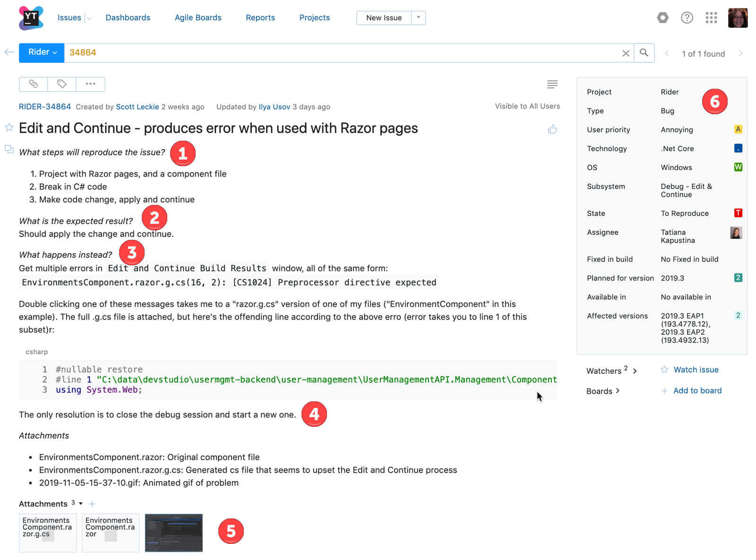Viewport: 756px width, 560px height.
Task: Clear the search query with the X
Action: (626, 53)
